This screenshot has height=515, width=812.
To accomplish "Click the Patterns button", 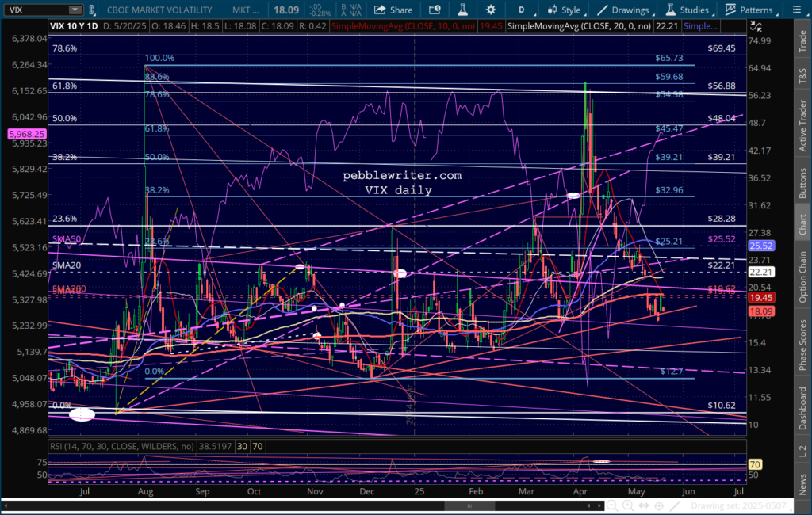I will (x=749, y=10).
